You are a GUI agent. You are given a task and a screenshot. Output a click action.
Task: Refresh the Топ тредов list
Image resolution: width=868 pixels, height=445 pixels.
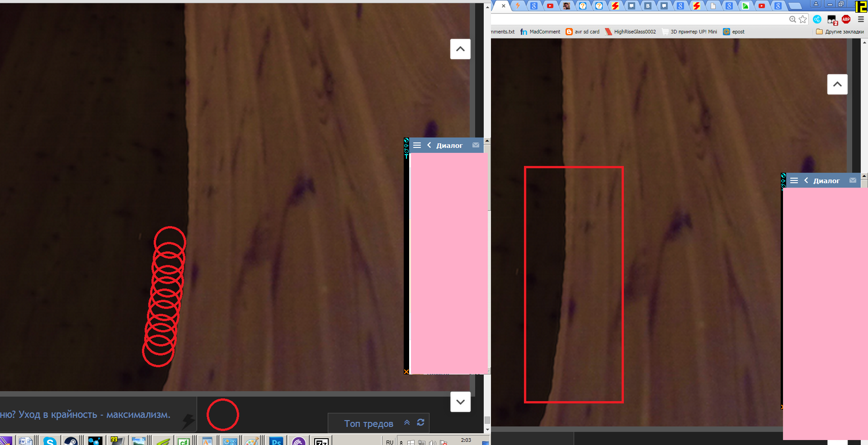420,422
